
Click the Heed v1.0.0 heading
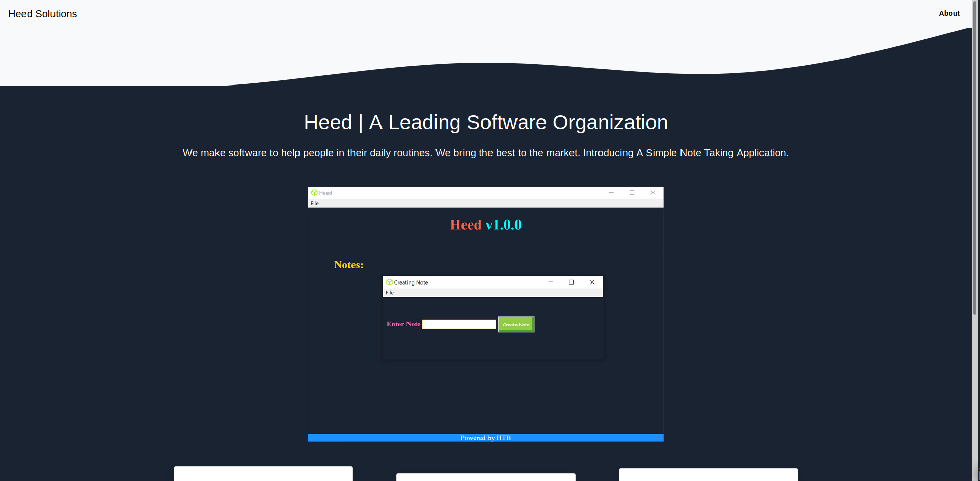pos(485,224)
